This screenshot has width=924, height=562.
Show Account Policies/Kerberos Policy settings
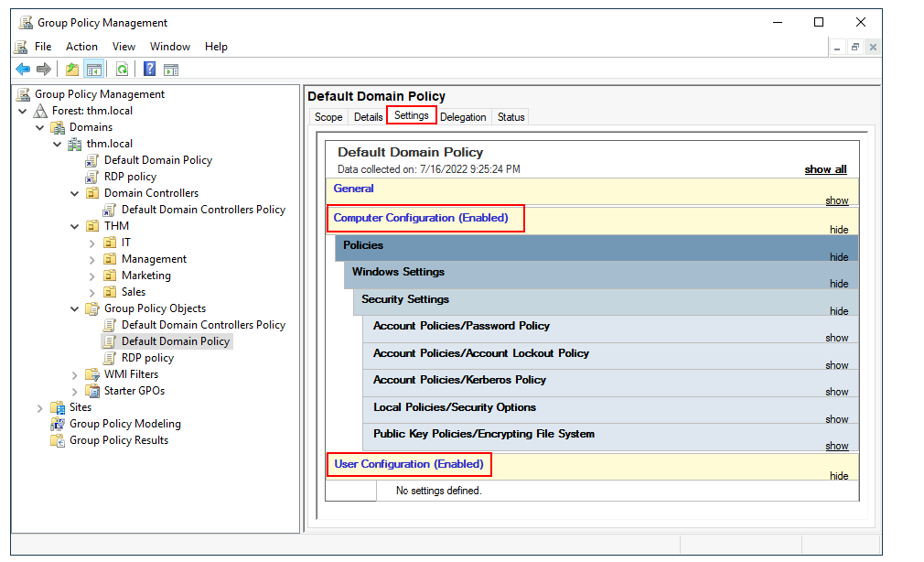pos(837,392)
